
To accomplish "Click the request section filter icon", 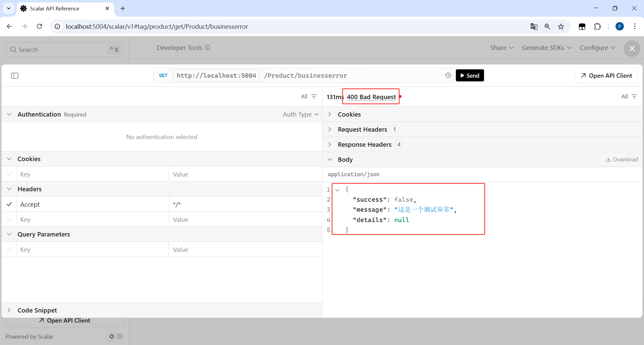I will point(314,96).
